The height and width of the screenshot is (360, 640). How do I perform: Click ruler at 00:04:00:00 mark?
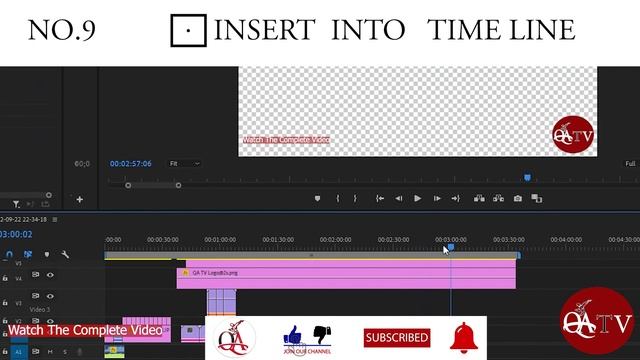(566, 240)
